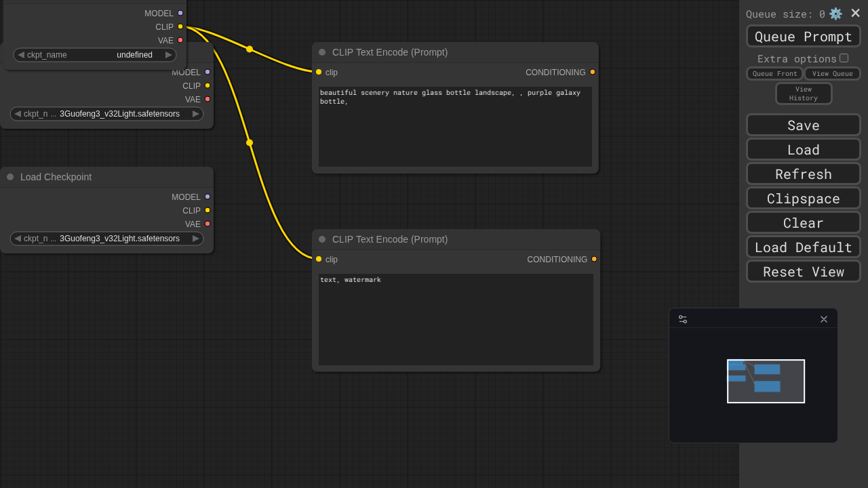This screenshot has height=488, width=868.
Task: Open the settings gear next to Queue size
Action: (x=835, y=14)
